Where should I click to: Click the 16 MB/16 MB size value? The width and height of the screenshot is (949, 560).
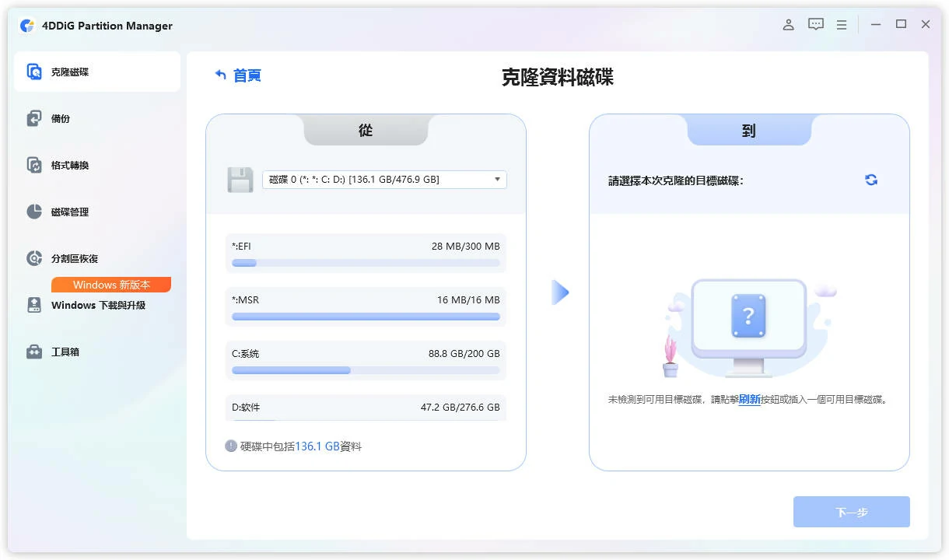(x=469, y=299)
